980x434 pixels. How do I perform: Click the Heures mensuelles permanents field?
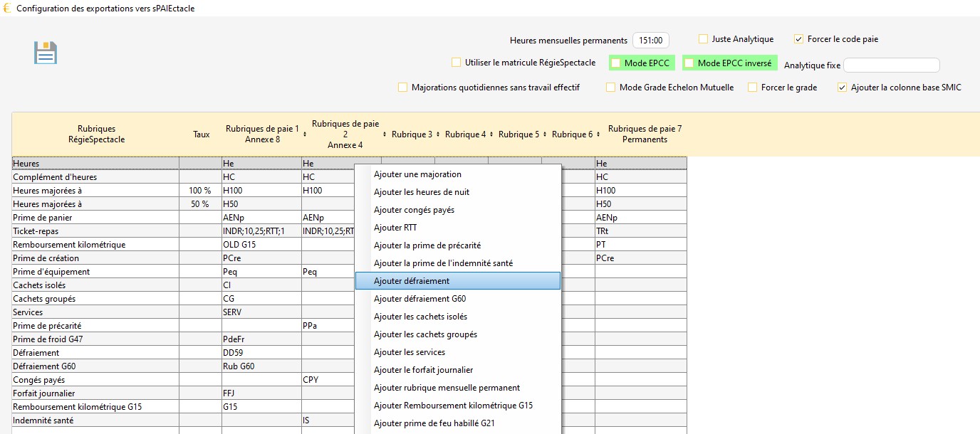coord(650,41)
